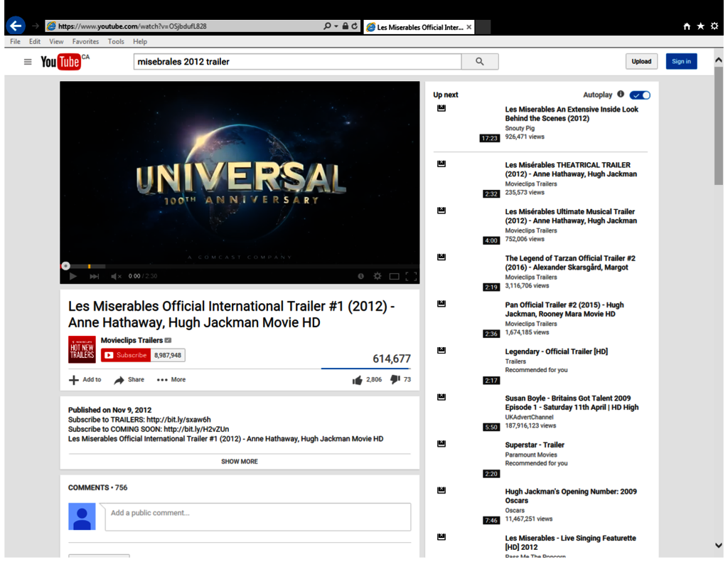Close the Les Miserables browser tab
This screenshot has width=728, height=562.
pos(469,27)
